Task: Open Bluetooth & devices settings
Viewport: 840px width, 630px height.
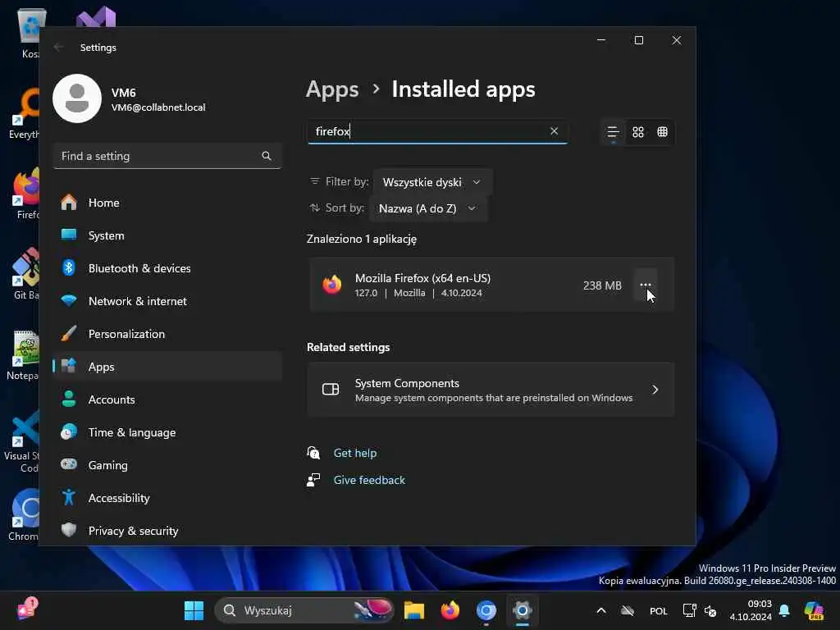Action: coord(167,268)
